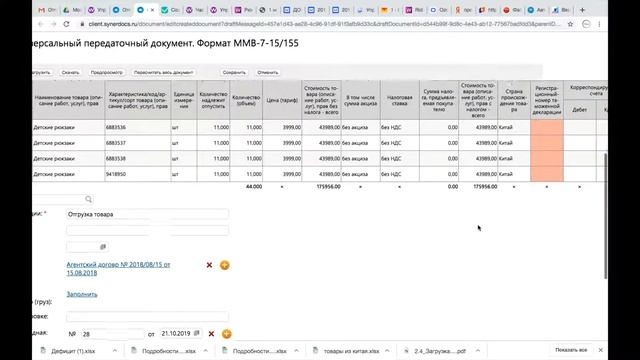Switch to the Google Drive browser tab
This screenshot has height=360, width=640.
(71, 10)
